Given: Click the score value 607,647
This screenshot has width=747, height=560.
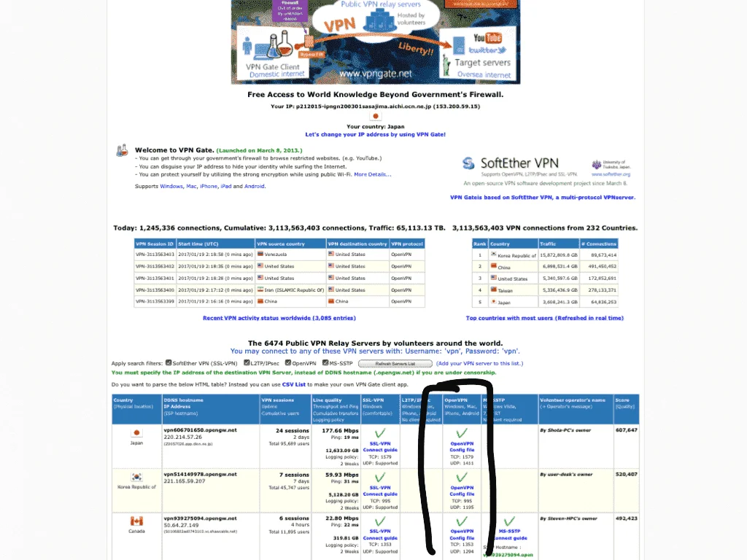Looking at the screenshot, I should [x=626, y=430].
